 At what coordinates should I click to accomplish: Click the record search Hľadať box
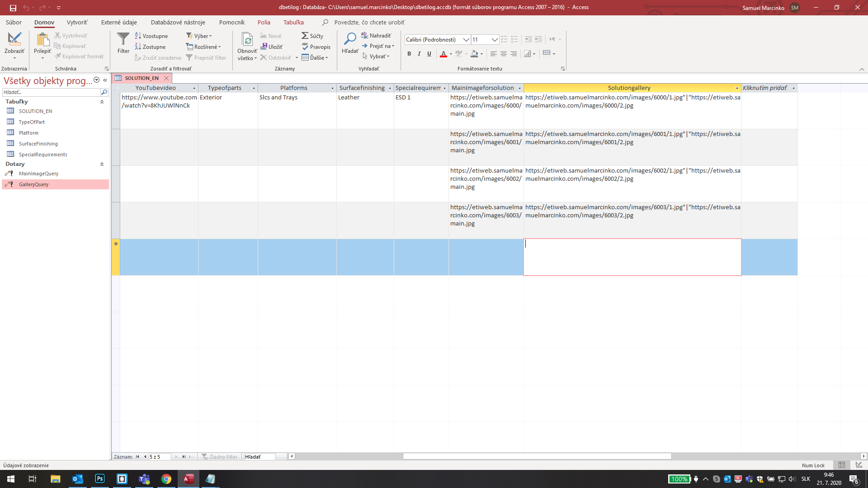point(259,457)
